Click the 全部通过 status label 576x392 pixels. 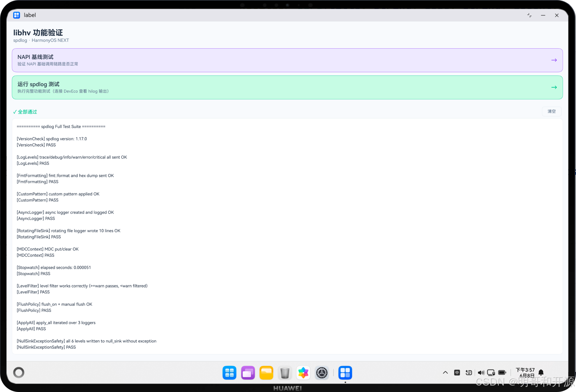25,112
